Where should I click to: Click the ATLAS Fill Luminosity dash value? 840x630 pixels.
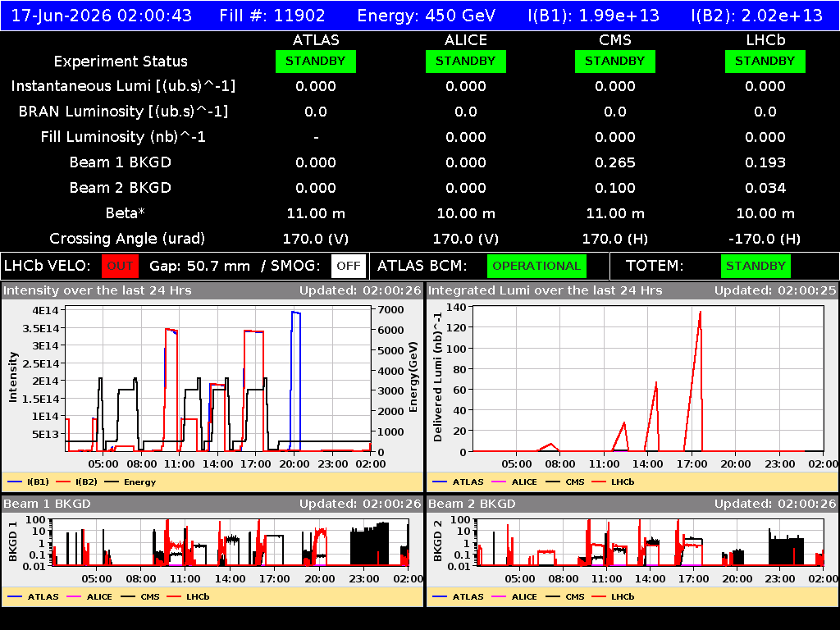[316, 138]
